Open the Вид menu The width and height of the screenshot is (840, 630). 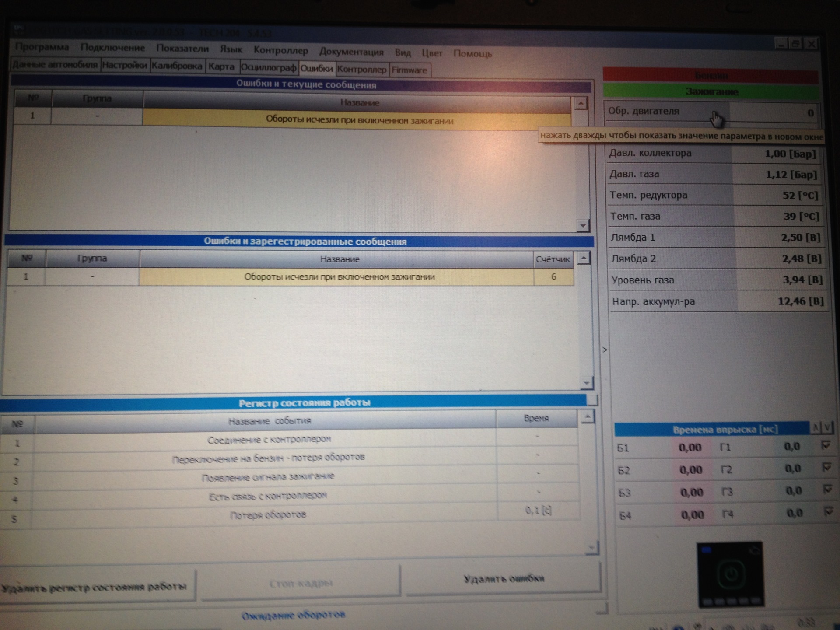click(402, 52)
